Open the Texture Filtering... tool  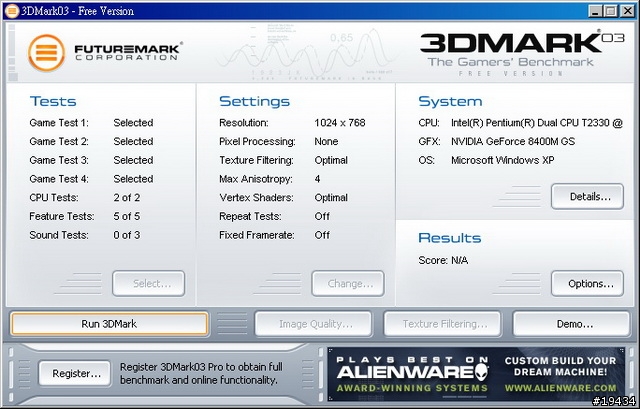[x=442, y=324]
